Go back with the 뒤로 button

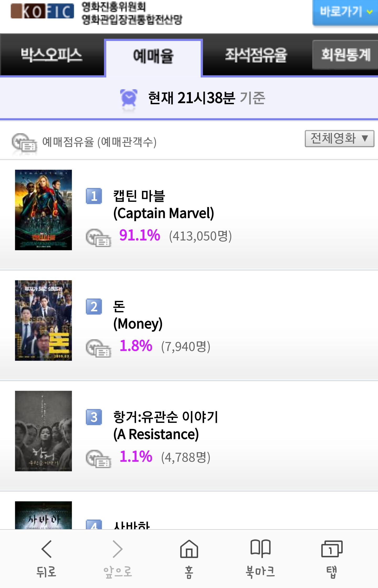(x=46, y=558)
